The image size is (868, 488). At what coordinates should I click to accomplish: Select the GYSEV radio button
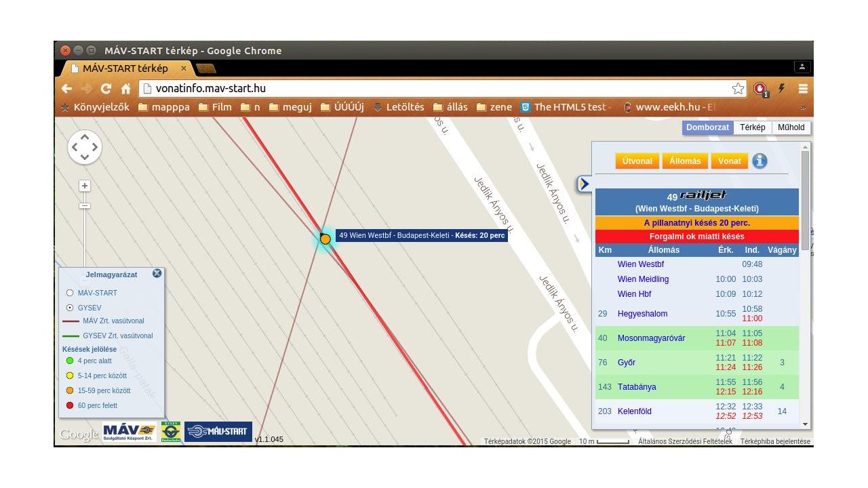pyautogui.click(x=70, y=308)
